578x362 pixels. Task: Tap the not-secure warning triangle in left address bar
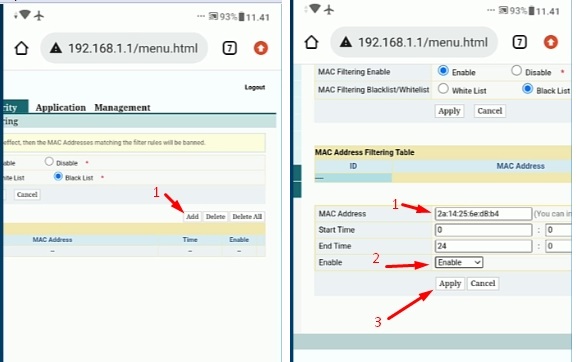coord(56,48)
